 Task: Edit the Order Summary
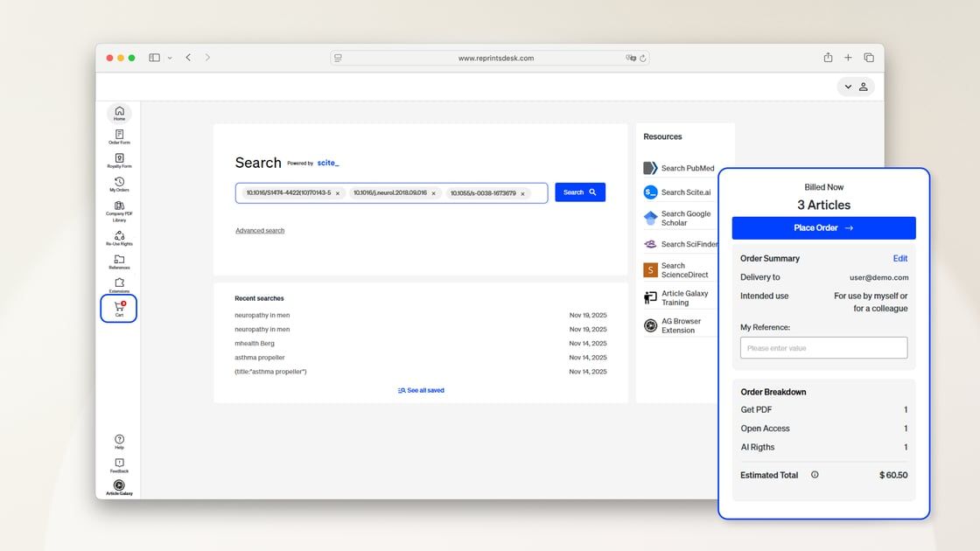900,259
